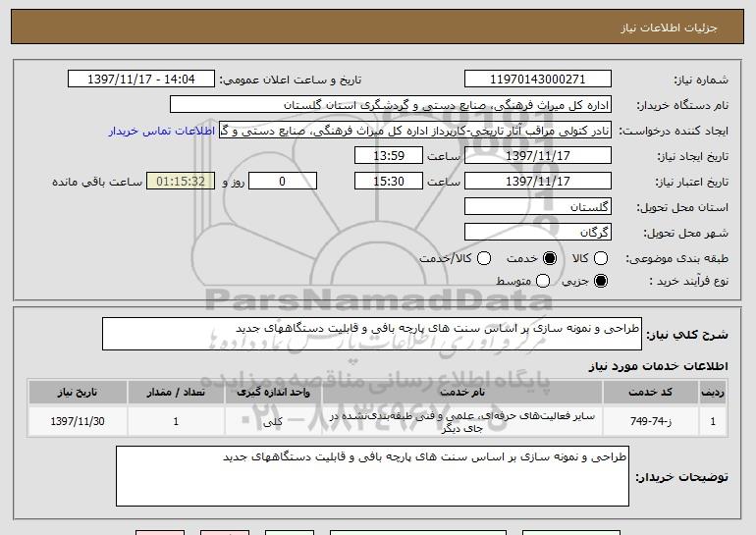Screen dimensions: 756x535
Task: Click the date cell 1397/11/30
Action: [78, 421]
